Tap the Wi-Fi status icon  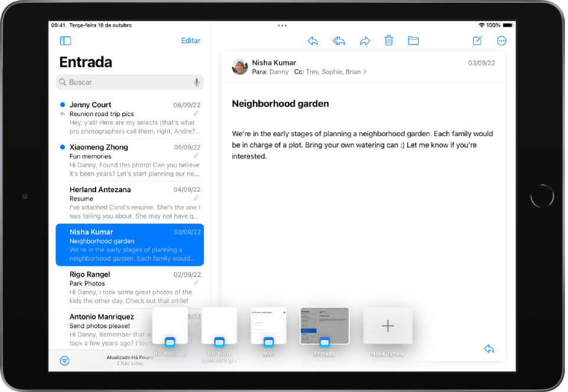point(481,25)
